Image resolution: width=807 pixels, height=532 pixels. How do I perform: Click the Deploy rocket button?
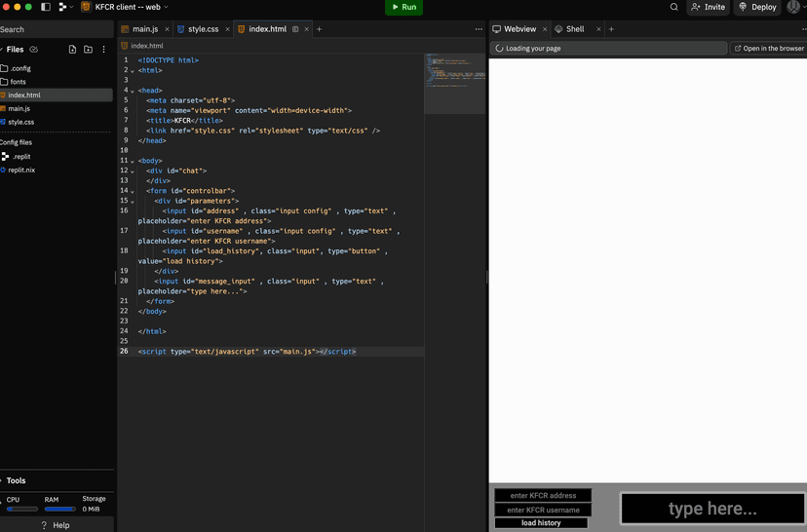pos(757,7)
